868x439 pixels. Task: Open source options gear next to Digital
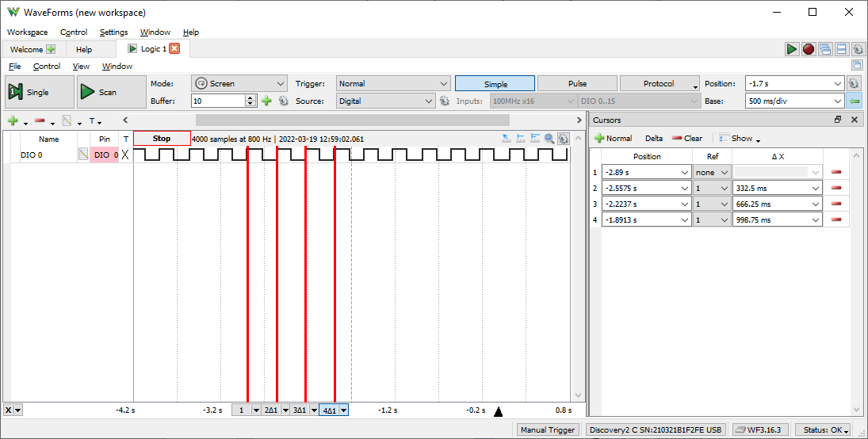(444, 101)
